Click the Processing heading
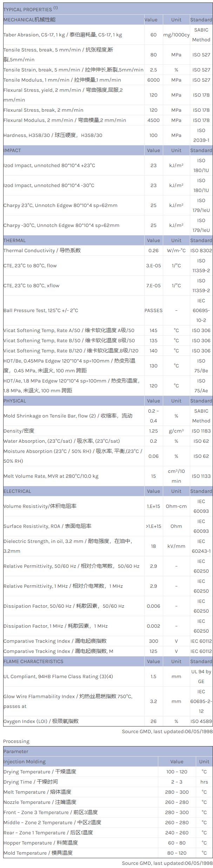213x868 pixels. tap(16, 741)
